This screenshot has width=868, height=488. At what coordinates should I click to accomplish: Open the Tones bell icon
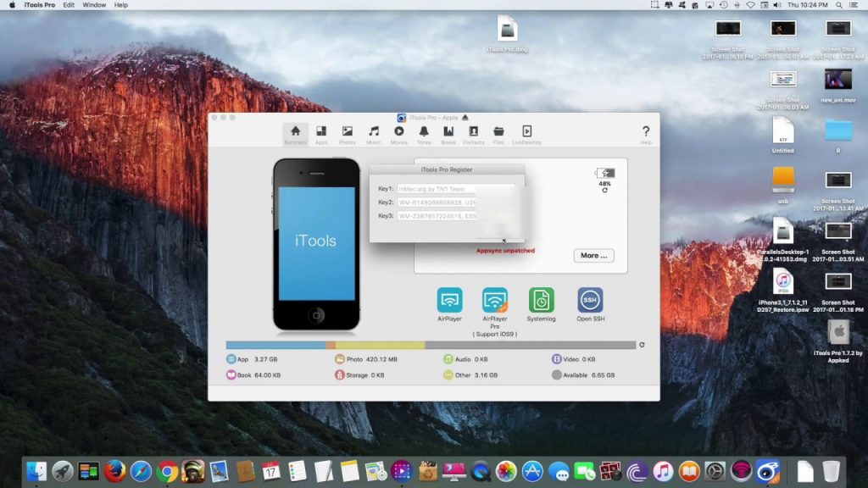coord(423,134)
